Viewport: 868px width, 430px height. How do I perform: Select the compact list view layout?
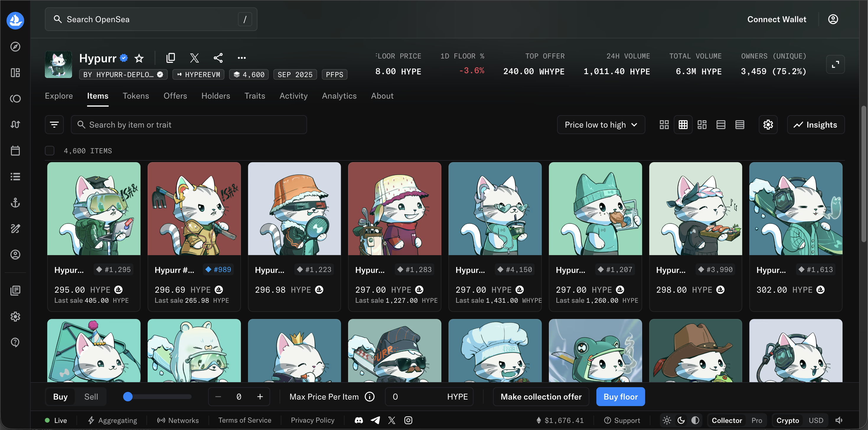point(721,125)
